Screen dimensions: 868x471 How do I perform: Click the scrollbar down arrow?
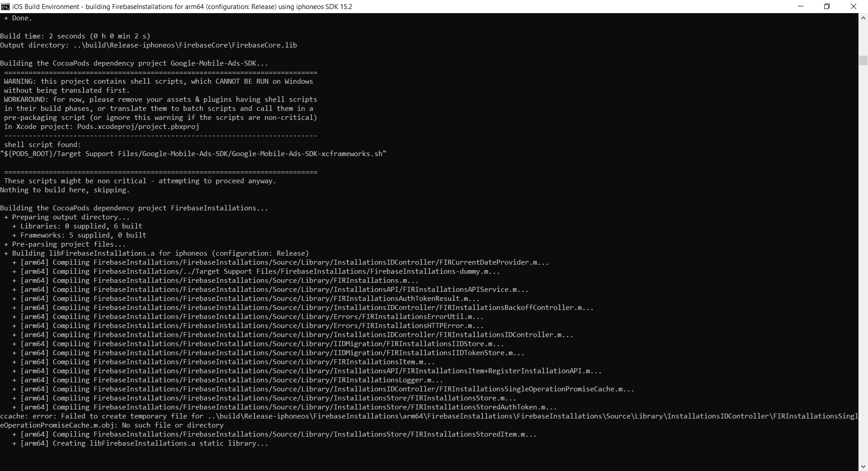pyautogui.click(x=863, y=466)
